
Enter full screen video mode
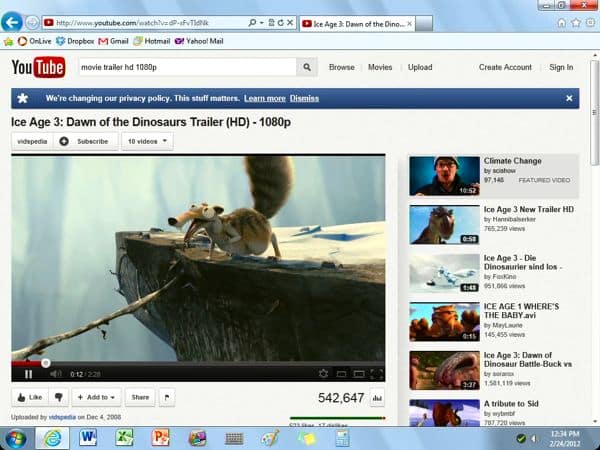point(377,374)
